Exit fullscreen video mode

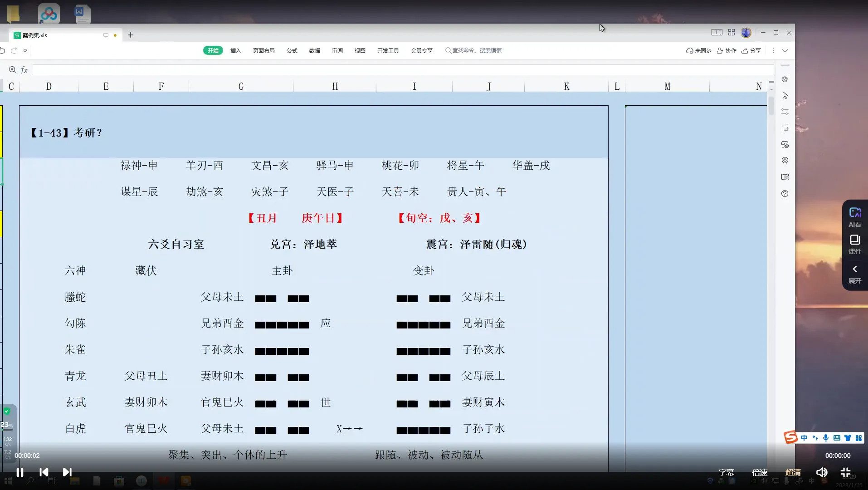tap(845, 472)
